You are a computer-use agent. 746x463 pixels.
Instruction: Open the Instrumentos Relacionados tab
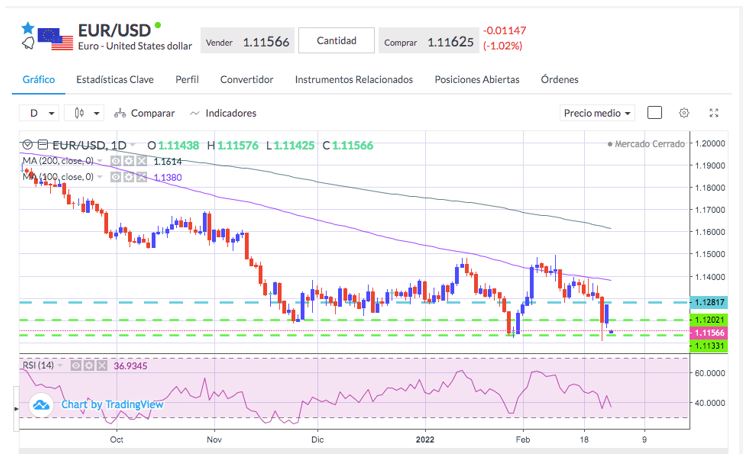click(354, 79)
